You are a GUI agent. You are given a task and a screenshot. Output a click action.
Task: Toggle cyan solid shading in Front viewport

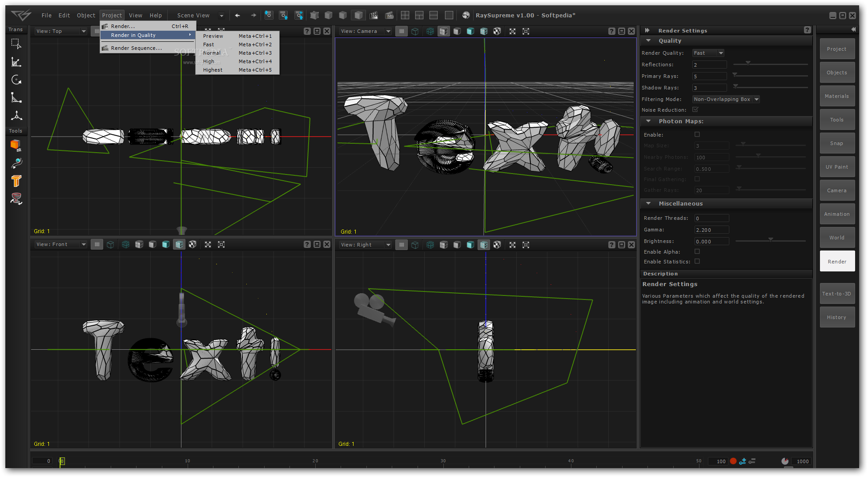pos(165,244)
